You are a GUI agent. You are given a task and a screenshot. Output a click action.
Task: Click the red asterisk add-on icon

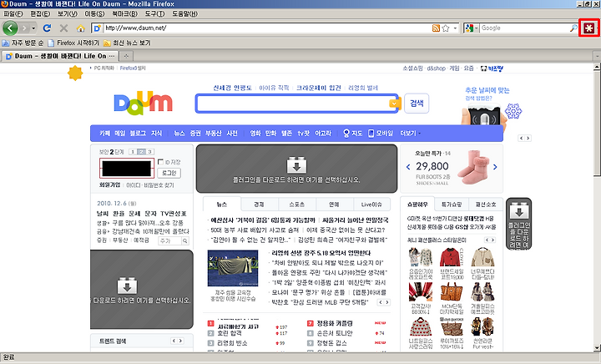588,28
